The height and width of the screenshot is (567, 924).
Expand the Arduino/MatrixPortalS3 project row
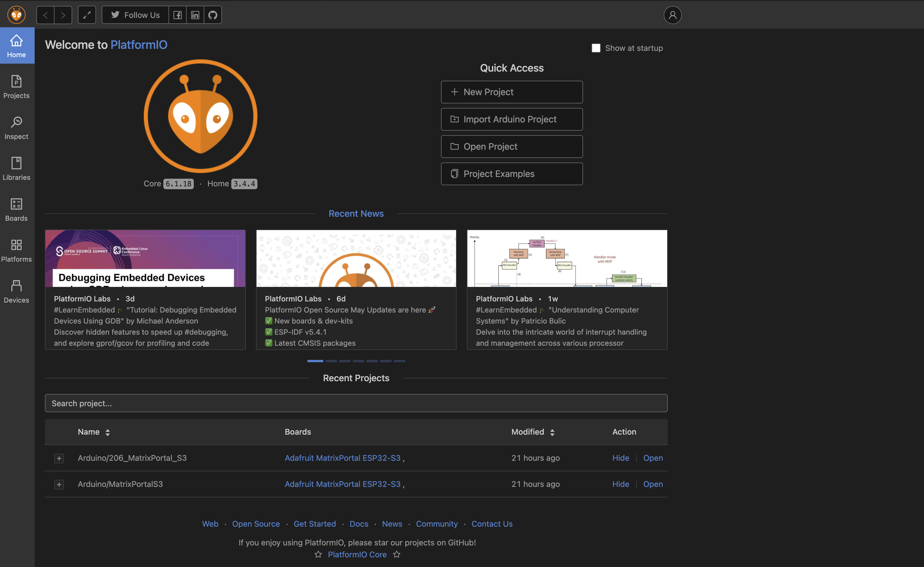59,484
